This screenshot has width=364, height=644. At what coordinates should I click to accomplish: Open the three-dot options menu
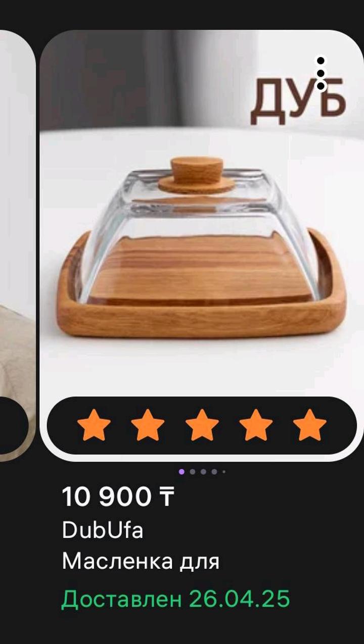tap(321, 73)
